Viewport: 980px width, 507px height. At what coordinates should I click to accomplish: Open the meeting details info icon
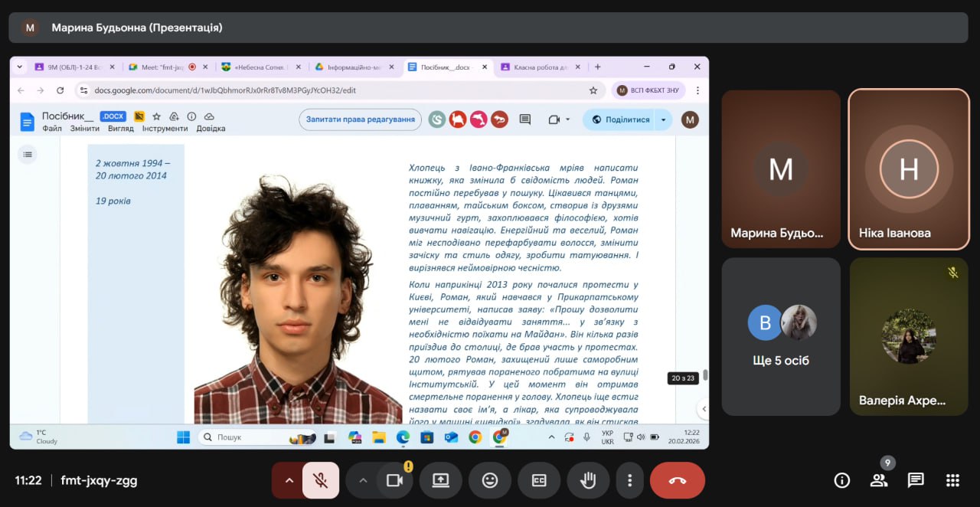coord(841,480)
